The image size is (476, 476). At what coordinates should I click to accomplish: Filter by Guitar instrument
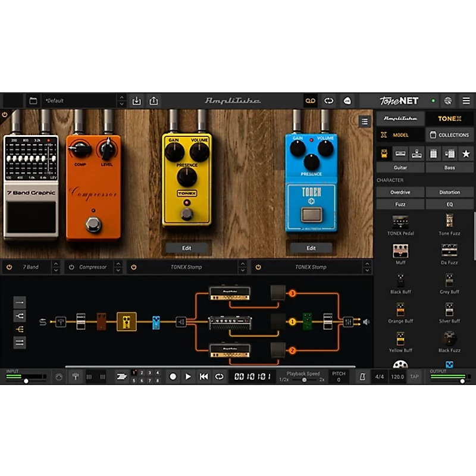point(400,168)
